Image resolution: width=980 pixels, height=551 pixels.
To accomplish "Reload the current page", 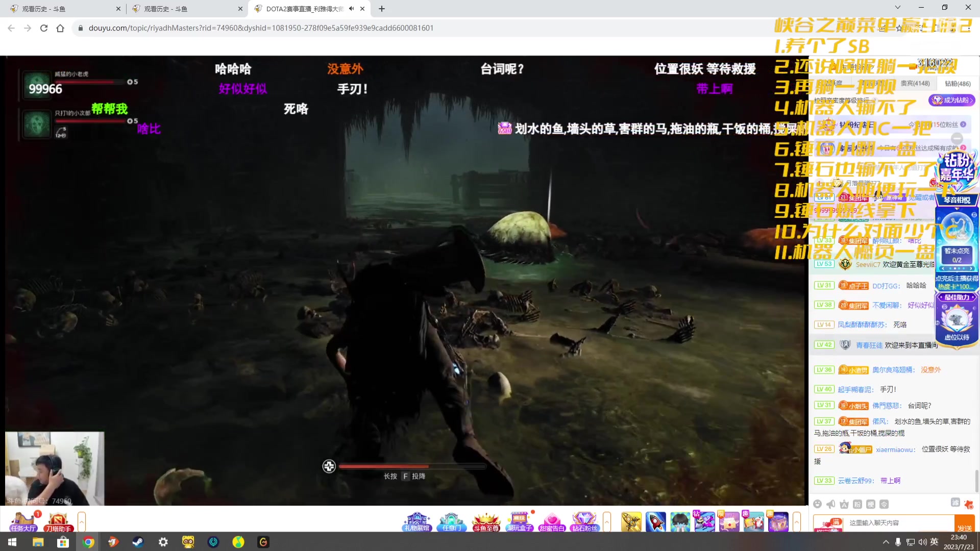I will [44, 28].
